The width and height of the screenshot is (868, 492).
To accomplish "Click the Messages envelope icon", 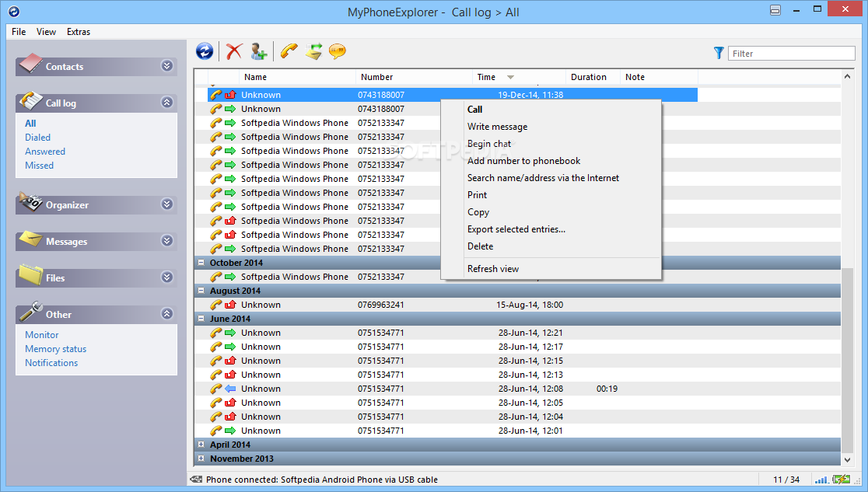I will pos(30,239).
